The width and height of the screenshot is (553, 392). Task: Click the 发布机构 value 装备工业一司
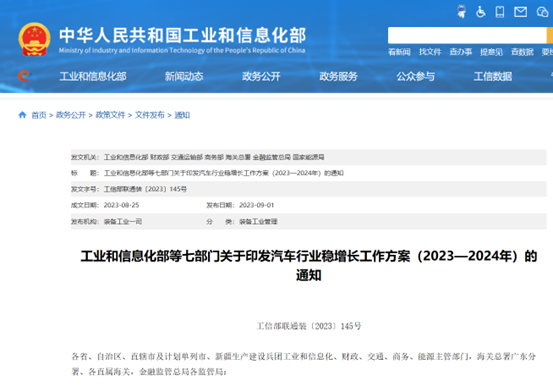123,222
